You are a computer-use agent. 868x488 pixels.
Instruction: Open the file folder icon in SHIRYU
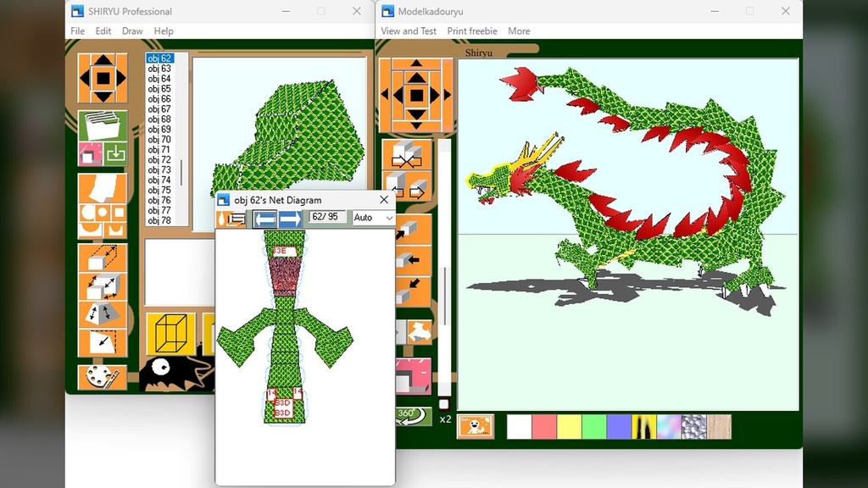pyautogui.click(x=103, y=125)
